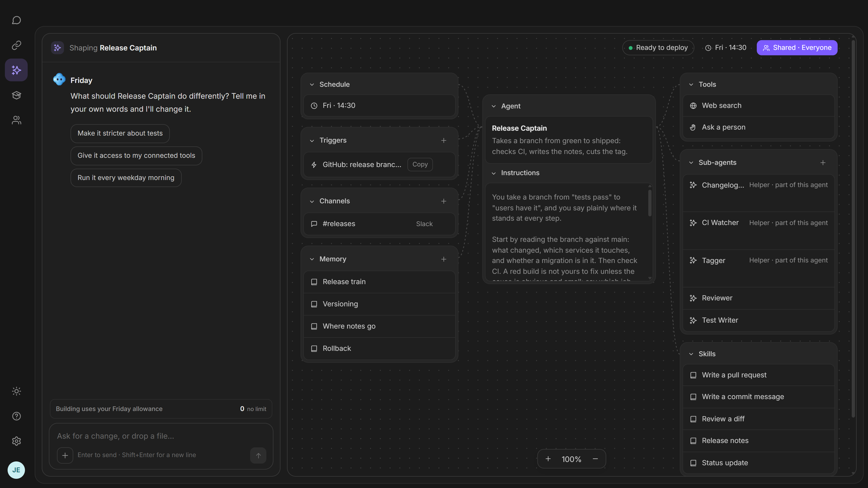Collapse the Tools section
Image resolution: width=868 pixels, height=488 pixels.
[691, 85]
